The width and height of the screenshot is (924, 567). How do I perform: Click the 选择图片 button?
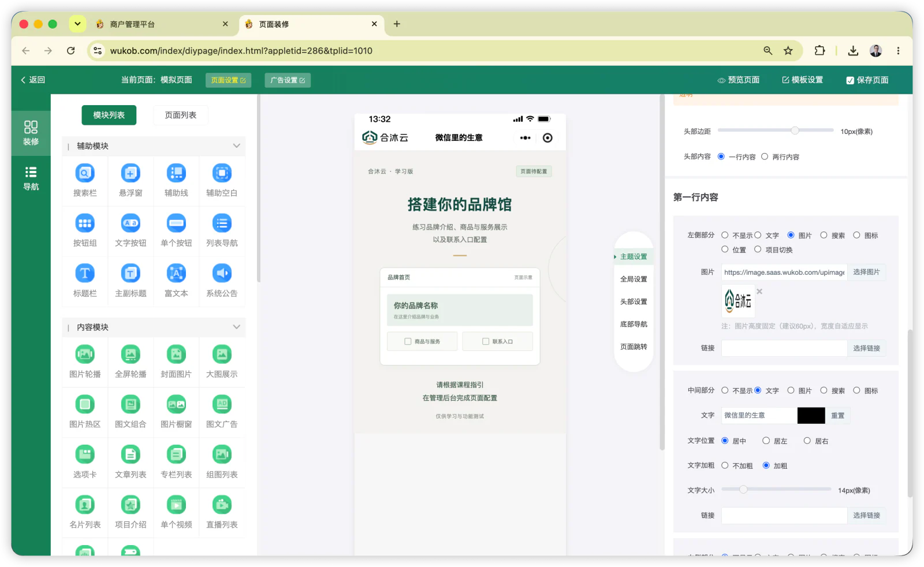pos(866,272)
